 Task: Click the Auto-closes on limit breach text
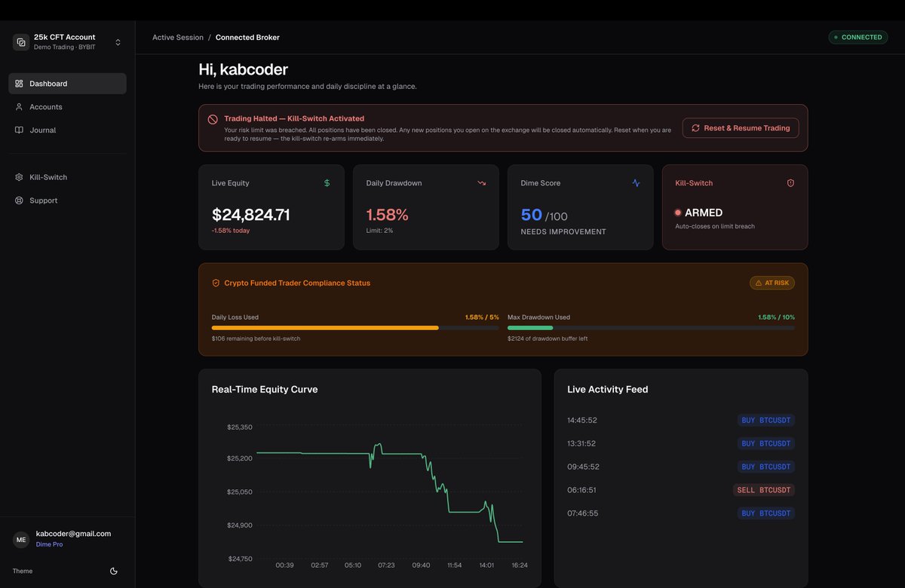[715, 226]
